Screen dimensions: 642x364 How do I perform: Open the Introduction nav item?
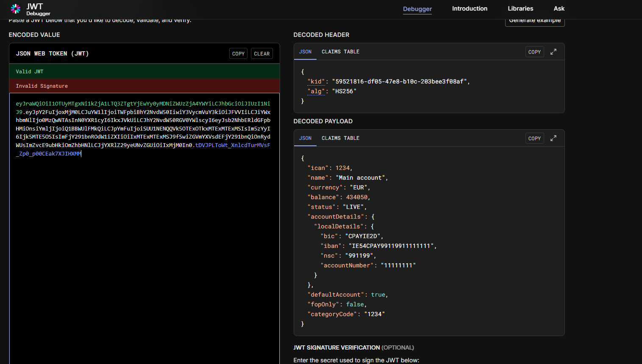[x=470, y=8]
